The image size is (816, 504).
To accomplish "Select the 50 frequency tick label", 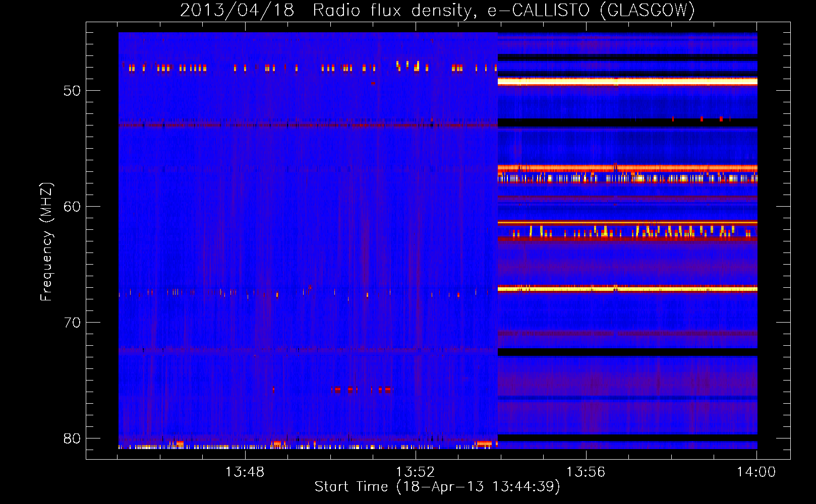I will [x=72, y=91].
